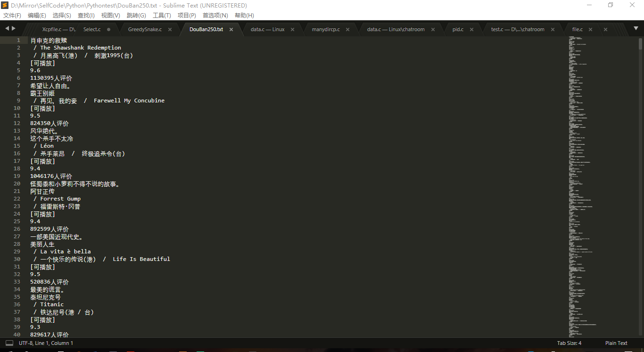Click the text 'Life Is Beautiful'
The height and width of the screenshot is (352, 644).
(141, 259)
